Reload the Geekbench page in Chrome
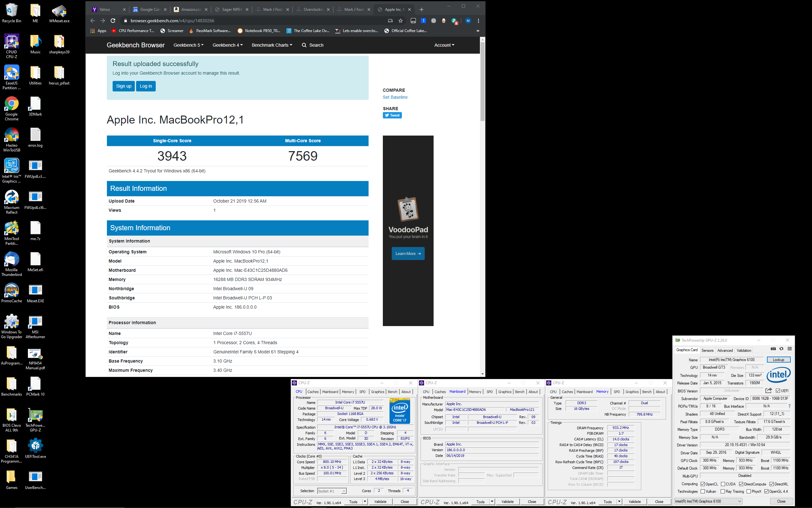Viewport: 812px width, 508px height. (x=113, y=21)
